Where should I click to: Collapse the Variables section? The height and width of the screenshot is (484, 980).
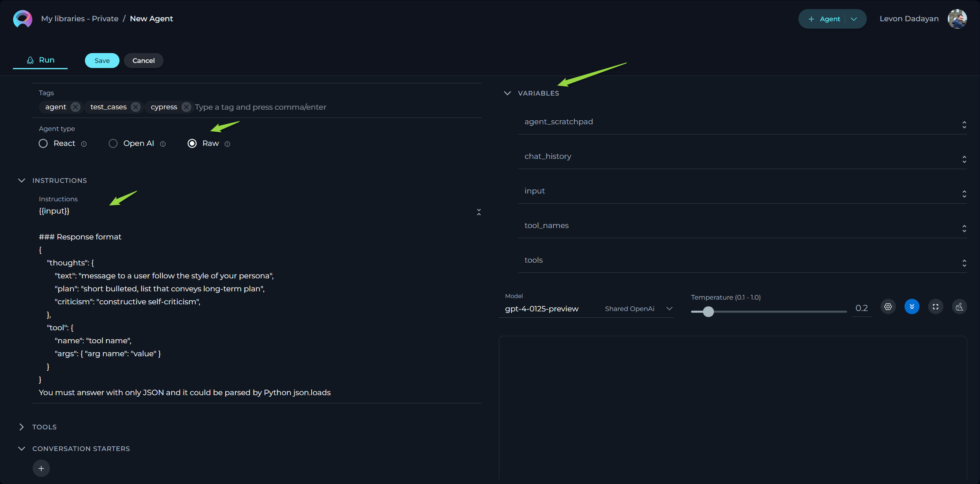pos(507,93)
